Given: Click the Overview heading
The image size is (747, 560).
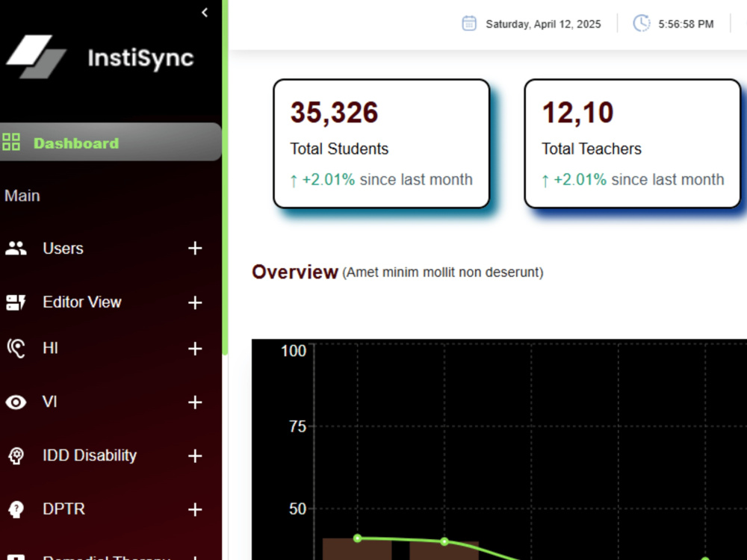Looking at the screenshot, I should (x=295, y=272).
